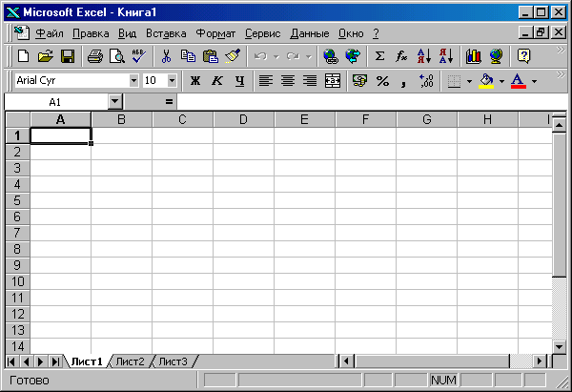
Task: Apply currency style icon
Action: (x=359, y=80)
